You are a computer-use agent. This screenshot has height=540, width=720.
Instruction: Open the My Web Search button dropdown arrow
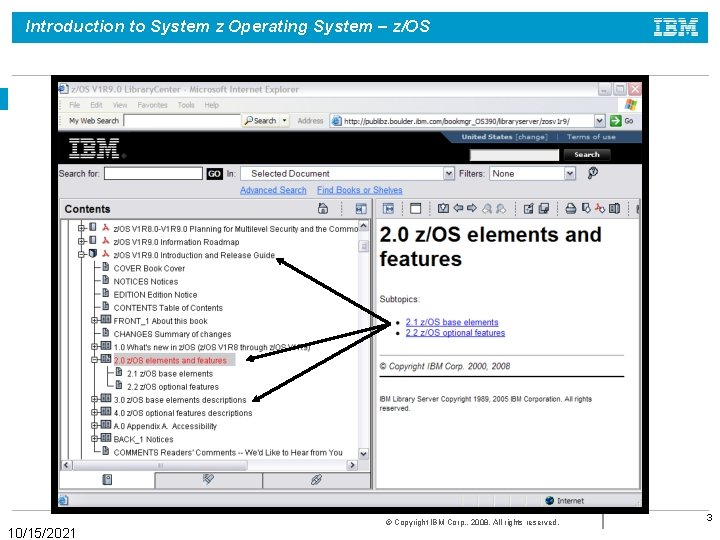pyautogui.click(x=284, y=121)
